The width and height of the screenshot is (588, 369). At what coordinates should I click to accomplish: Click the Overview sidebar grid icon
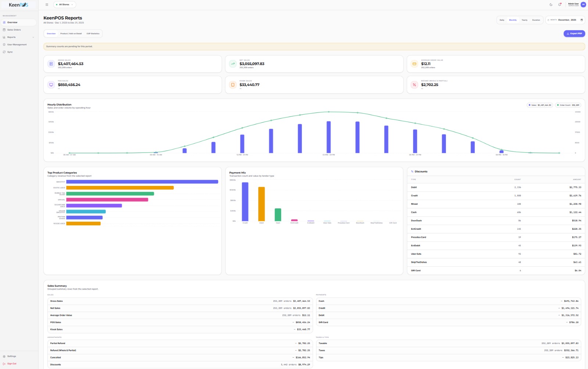click(4, 22)
